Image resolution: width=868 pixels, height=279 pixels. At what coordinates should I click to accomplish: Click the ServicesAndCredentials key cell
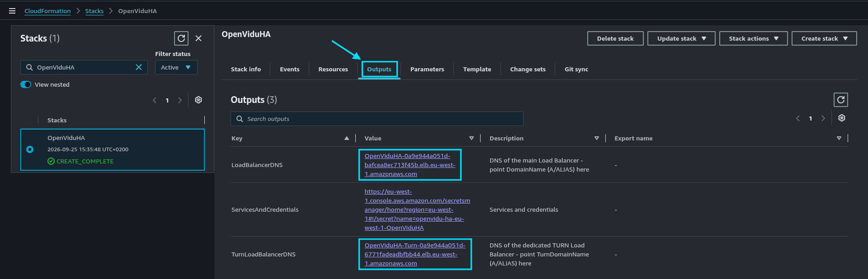point(265,209)
